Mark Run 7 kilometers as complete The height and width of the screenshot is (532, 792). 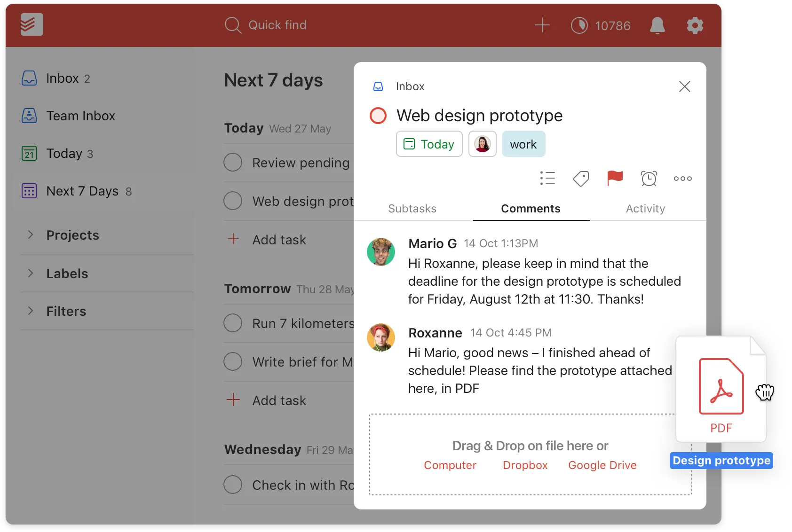click(233, 323)
